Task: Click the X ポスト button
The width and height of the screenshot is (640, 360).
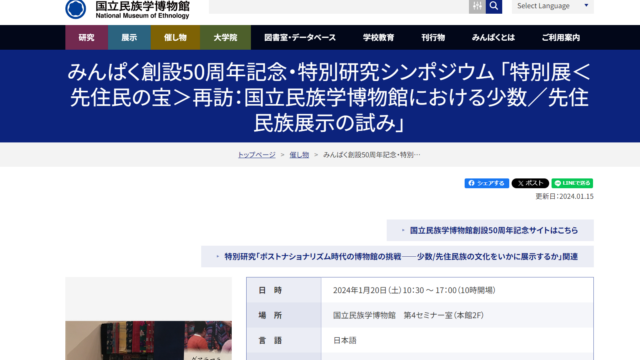Action: point(530,183)
